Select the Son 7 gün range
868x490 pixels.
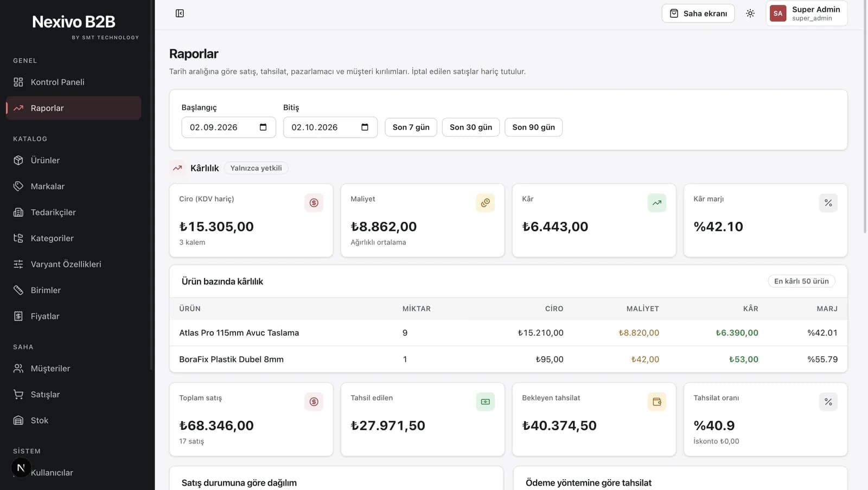click(x=411, y=127)
